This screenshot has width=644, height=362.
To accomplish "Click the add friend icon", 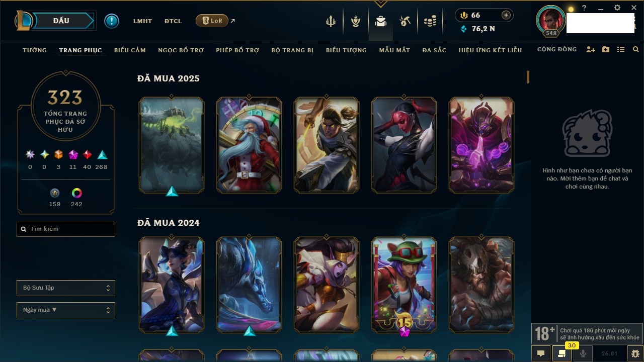I will pyautogui.click(x=591, y=50).
